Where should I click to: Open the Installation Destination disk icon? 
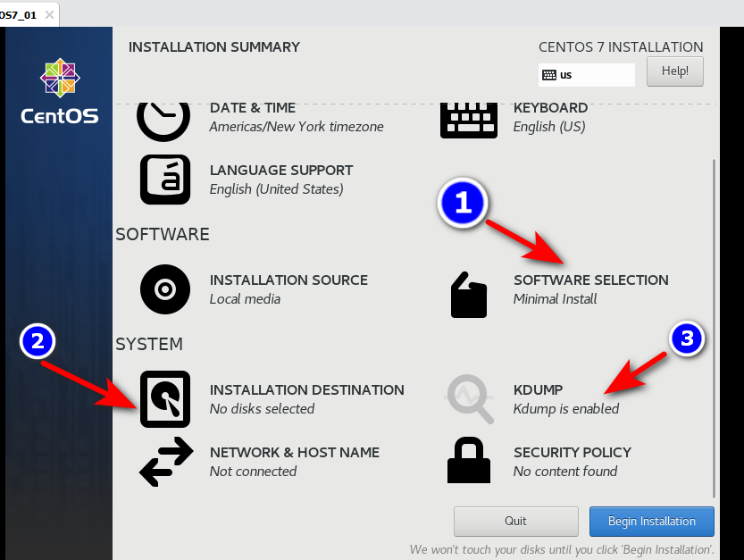(x=165, y=399)
